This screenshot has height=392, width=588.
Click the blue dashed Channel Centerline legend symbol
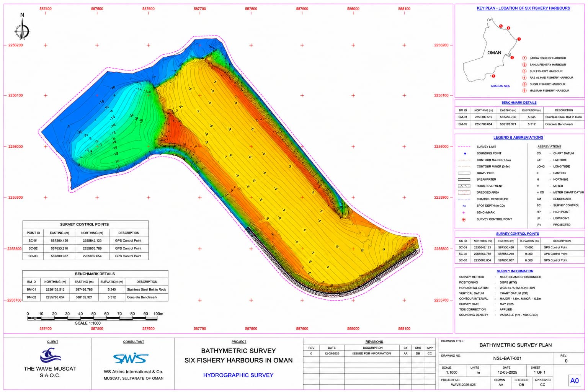pyautogui.click(x=464, y=199)
